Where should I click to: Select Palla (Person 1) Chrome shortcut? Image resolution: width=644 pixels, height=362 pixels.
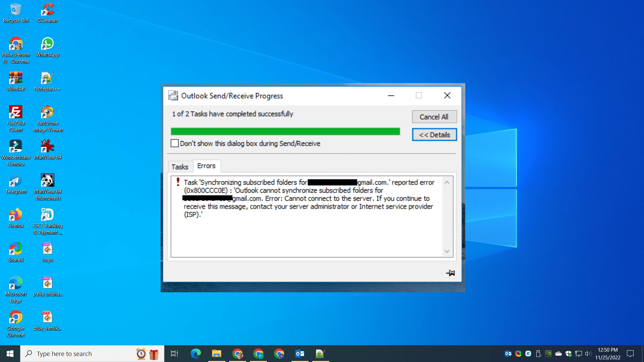click(x=15, y=50)
